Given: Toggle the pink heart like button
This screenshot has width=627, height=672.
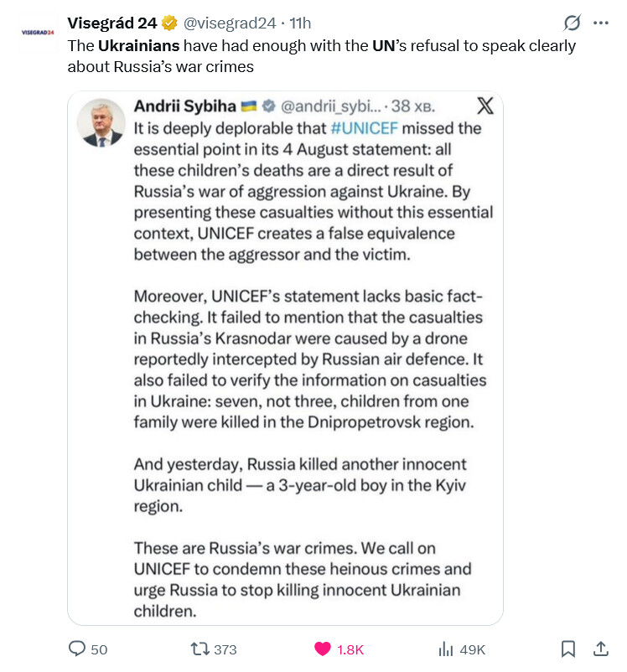Looking at the screenshot, I should (x=323, y=649).
